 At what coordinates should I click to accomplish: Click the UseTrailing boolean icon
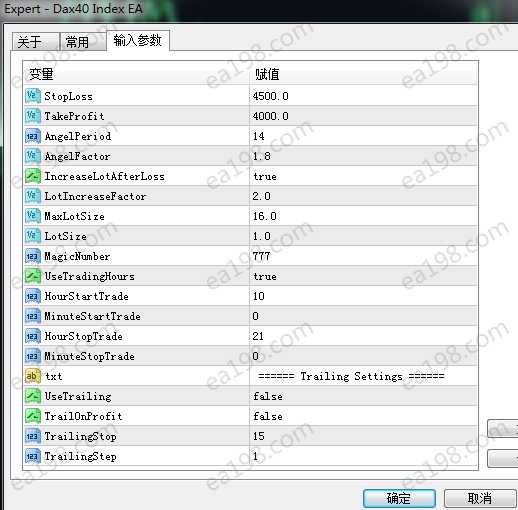click(33, 396)
